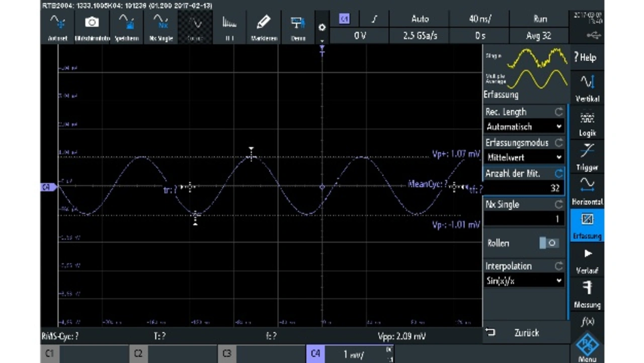Open toolbar settings gear icon
Image resolution: width=644 pixels, height=363 pixels.
(x=323, y=27)
